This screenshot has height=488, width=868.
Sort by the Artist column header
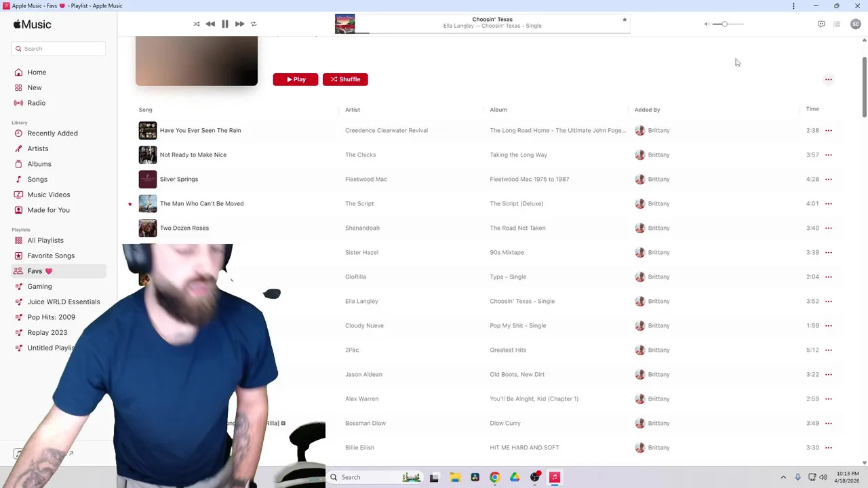coord(353,110)
